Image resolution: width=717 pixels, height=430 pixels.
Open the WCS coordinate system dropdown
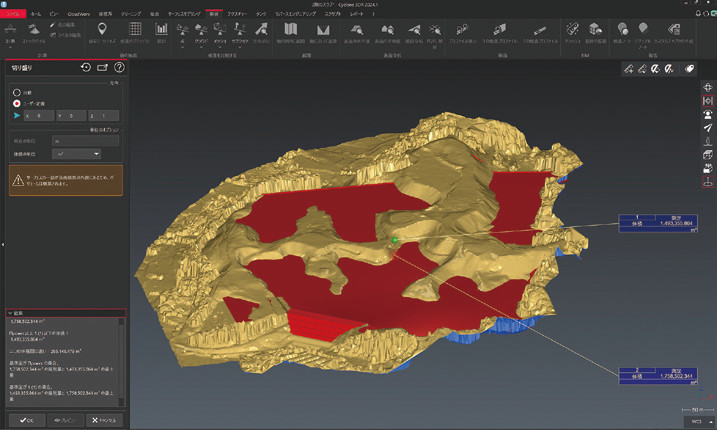(700, 421)
